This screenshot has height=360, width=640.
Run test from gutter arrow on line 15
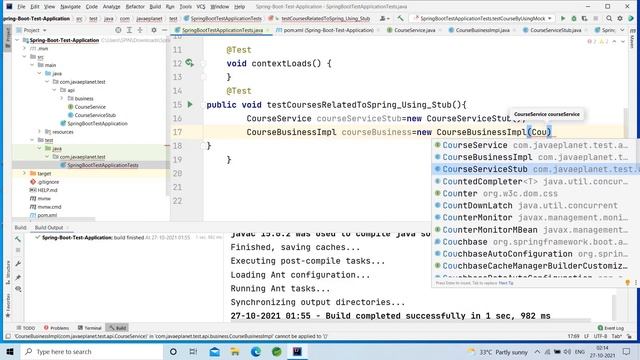190,104
